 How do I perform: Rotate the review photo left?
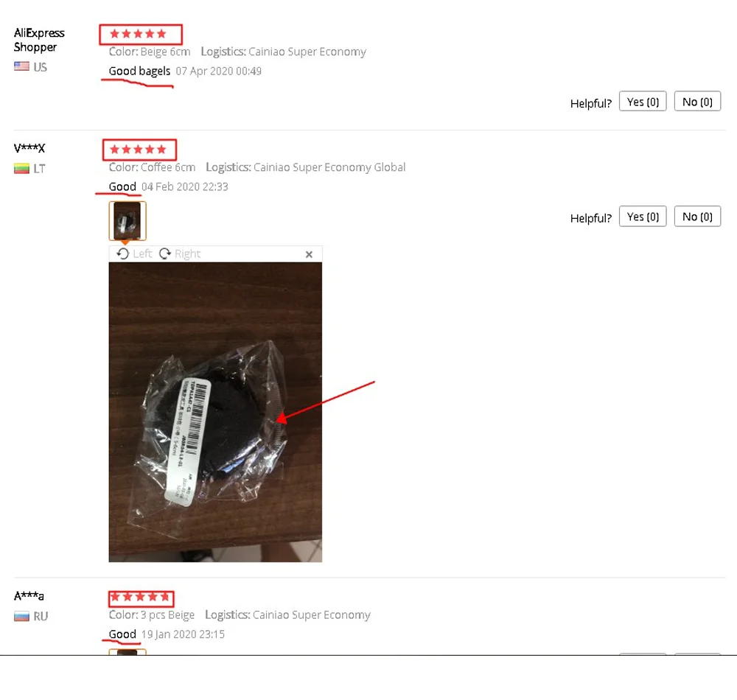coord(134,253)
